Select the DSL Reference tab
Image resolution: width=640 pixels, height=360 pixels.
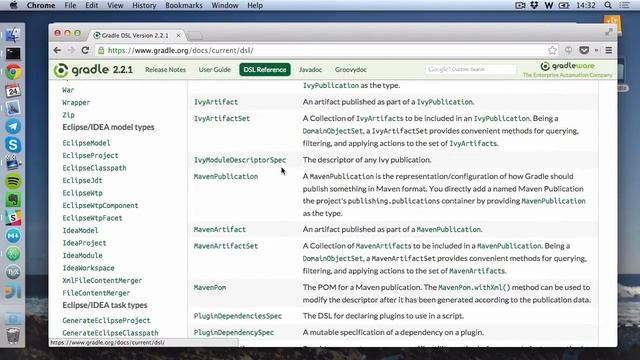[265, 70]
